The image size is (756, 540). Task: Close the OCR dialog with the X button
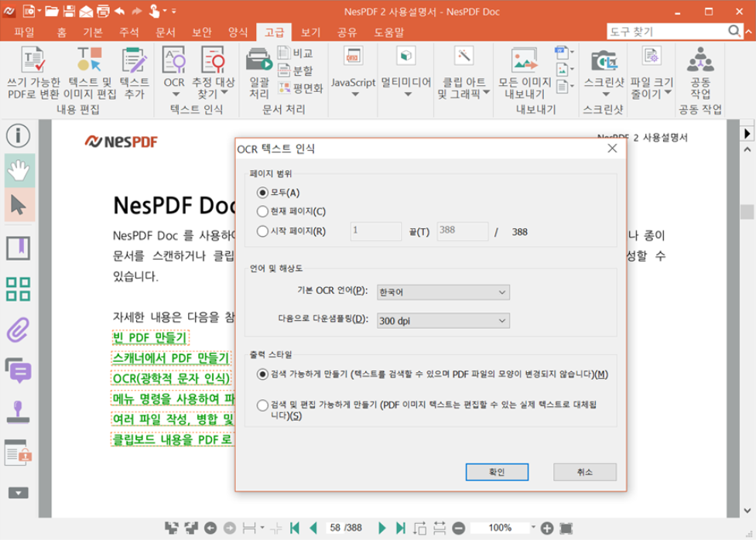[612, 149]
